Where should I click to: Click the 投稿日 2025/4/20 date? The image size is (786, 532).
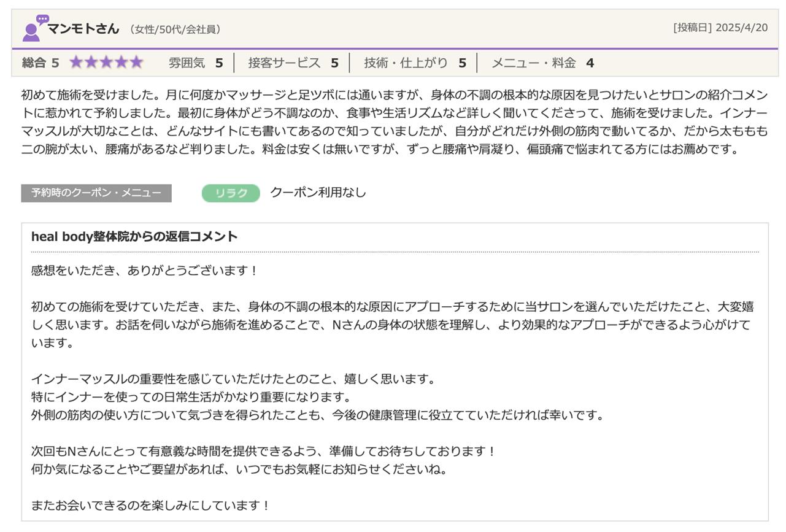pyautogui.click(x=720, y=28)
